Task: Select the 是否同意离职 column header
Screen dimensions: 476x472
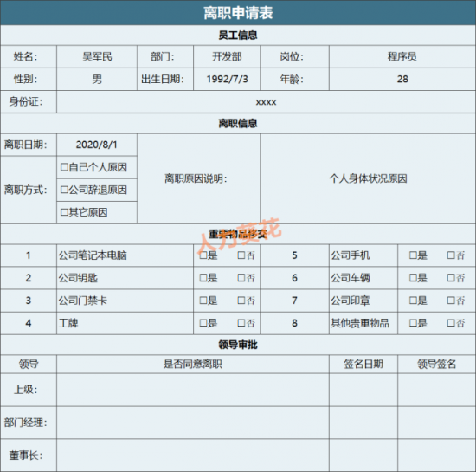Action: point(193,364)
